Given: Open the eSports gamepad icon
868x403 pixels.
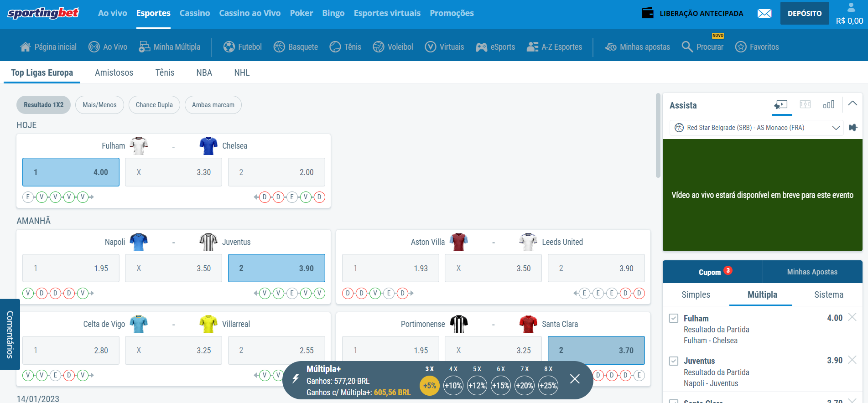Looking at the screenshot, I should coord(482,47).
